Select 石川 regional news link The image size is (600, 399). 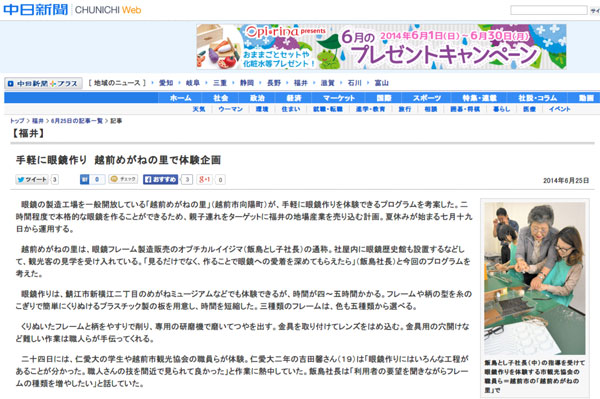pos(354,83)
